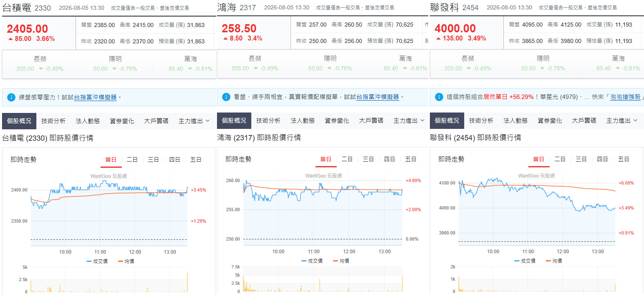Image resolution: width=644 pixels, height=295 pixels.
Task: Show 三日 range on the 台積電 chart
Action: pos(154,160)
